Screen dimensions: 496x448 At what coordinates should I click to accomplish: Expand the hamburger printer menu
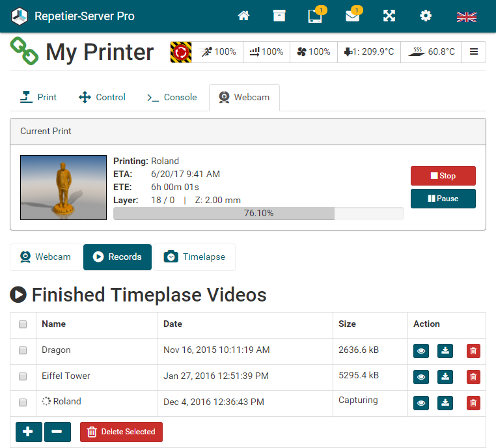[474, 52]
